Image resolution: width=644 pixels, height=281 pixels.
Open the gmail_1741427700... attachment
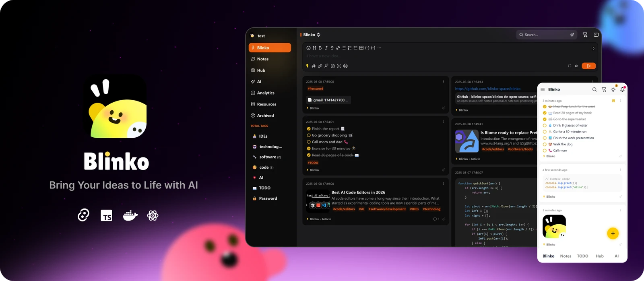point(328,100)
